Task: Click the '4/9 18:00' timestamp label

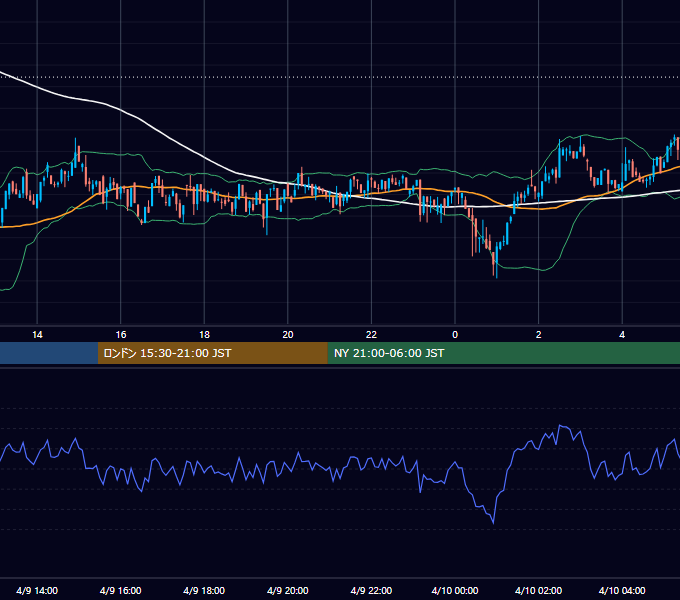Action: pos(204,590)
